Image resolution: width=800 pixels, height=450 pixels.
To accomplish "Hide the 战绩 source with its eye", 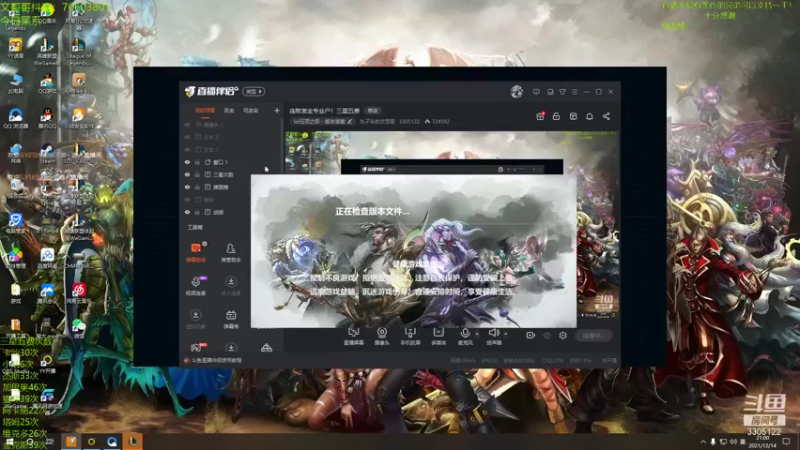I will click(x=187, y=212).
